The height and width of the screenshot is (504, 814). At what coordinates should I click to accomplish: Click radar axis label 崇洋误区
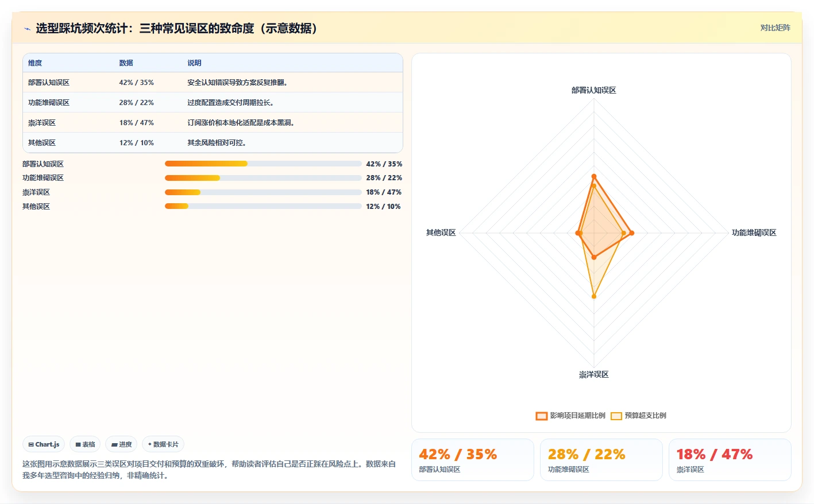[593, 374]
